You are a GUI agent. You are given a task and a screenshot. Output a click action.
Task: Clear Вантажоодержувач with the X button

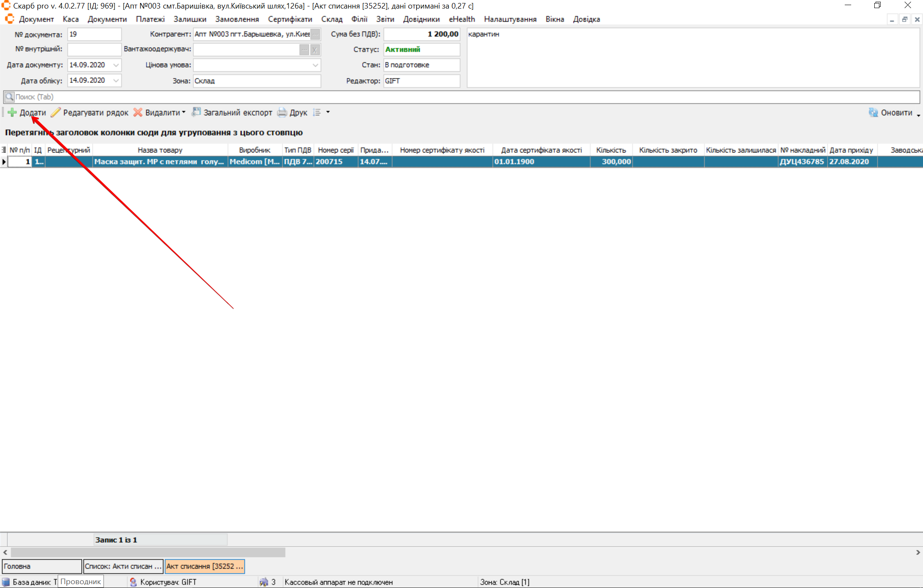click(x=315, y=50)
